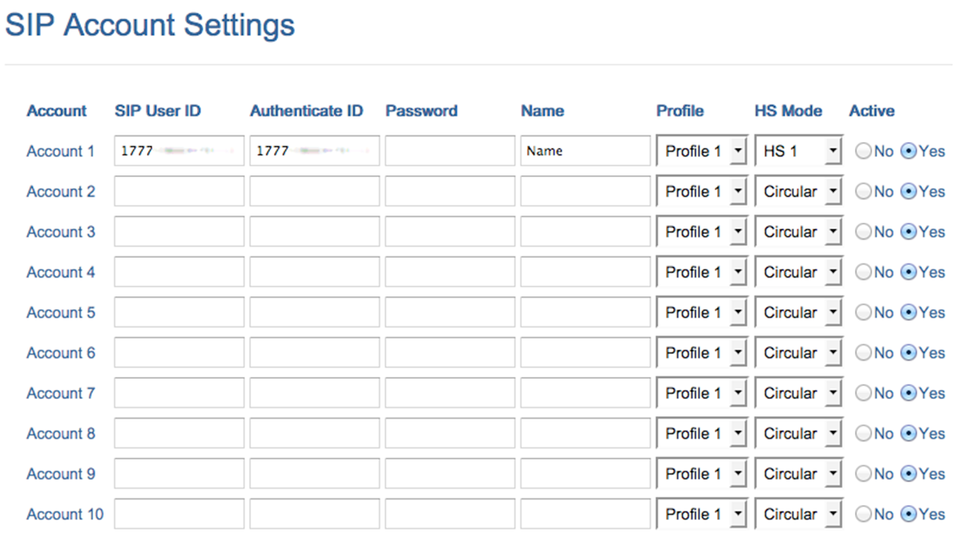Open Account 1 HS Mode dropdown
The height and width of the screenshot is (541, 980).
798,152
